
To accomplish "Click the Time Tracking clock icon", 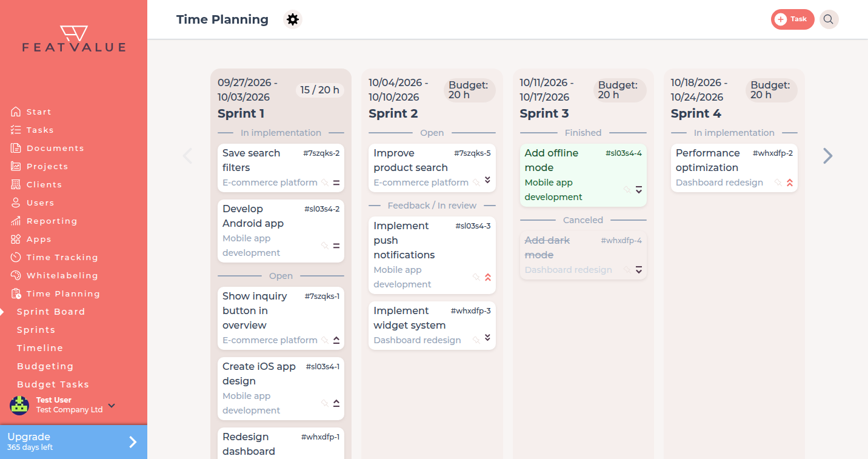I will tap(16, 257).
